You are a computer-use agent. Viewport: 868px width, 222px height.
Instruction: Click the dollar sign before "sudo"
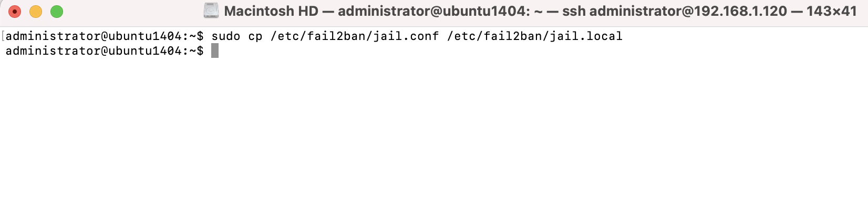(x=200, y=36)
